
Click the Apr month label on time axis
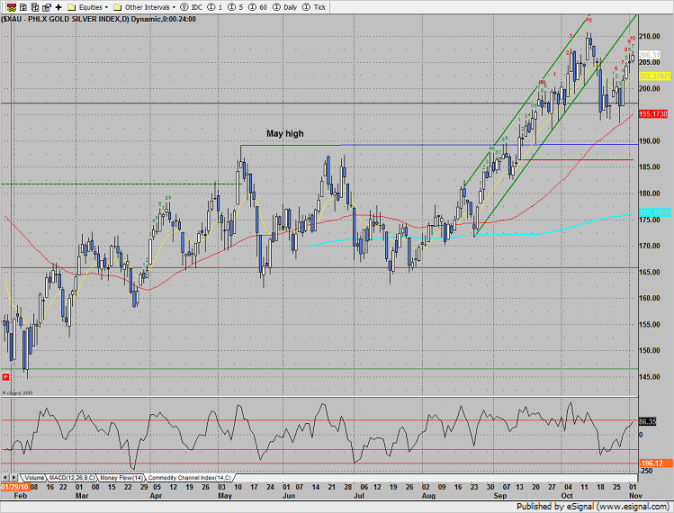coord(156,496)
